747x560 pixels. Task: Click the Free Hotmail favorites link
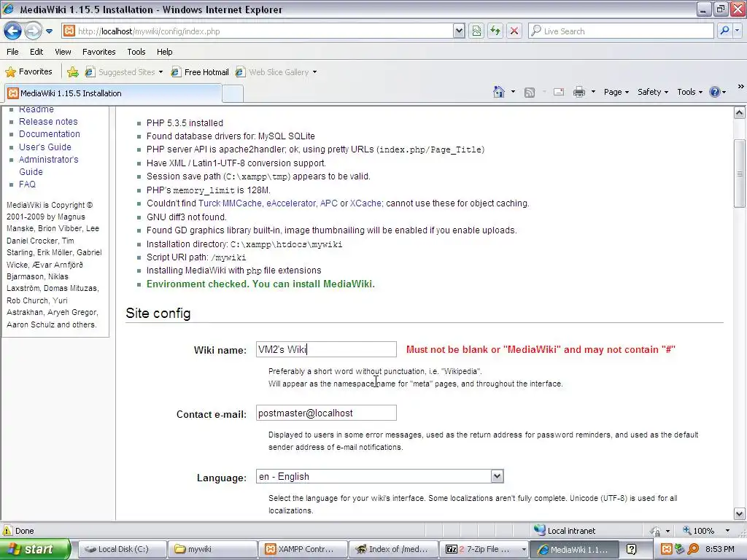pos(200,72)
